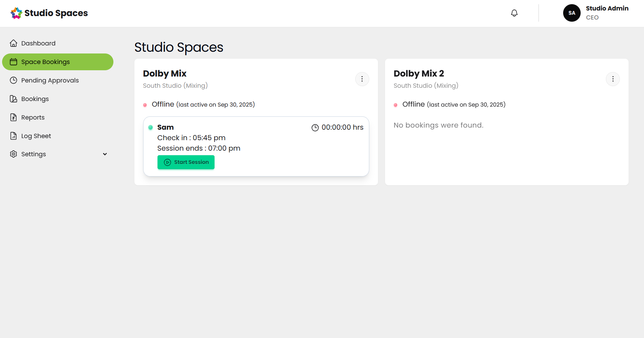Click the SA profile avatar
The height and width of the screenshot is (338, 644).
pos(572,13)
